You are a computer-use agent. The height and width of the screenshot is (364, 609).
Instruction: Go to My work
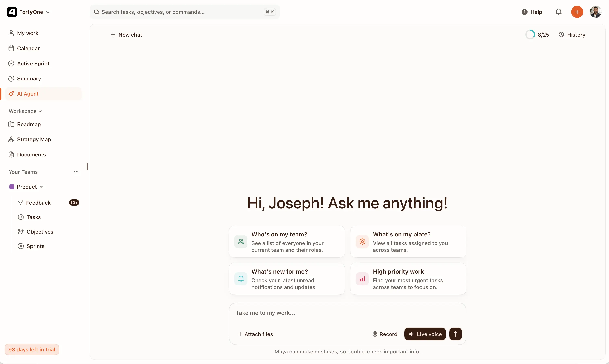[43, 33]
